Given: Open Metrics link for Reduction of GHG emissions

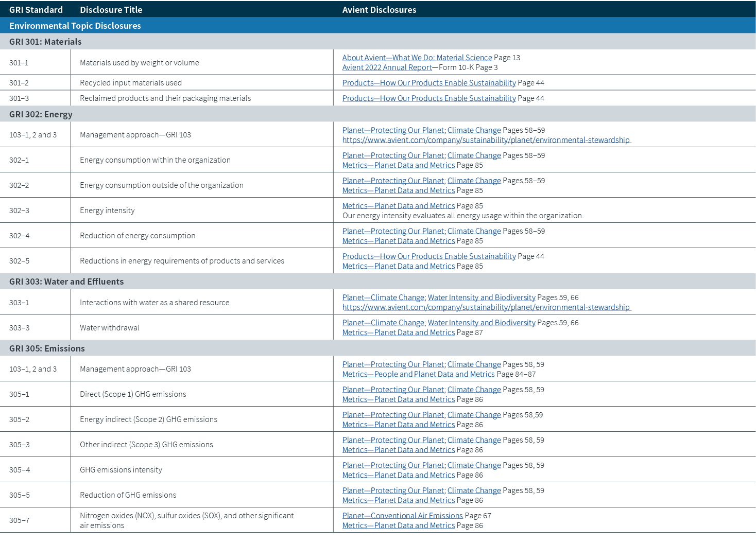Looking at the screenshot, I should click(398, 500).
